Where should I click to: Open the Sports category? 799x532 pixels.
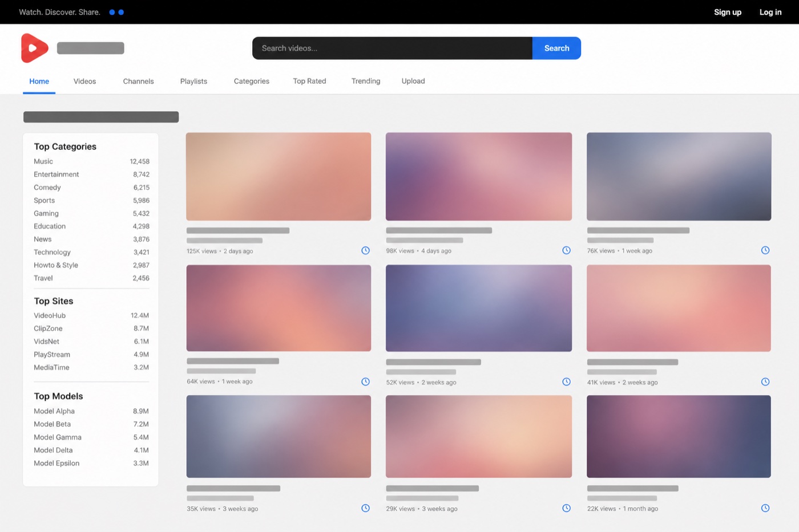44,201
